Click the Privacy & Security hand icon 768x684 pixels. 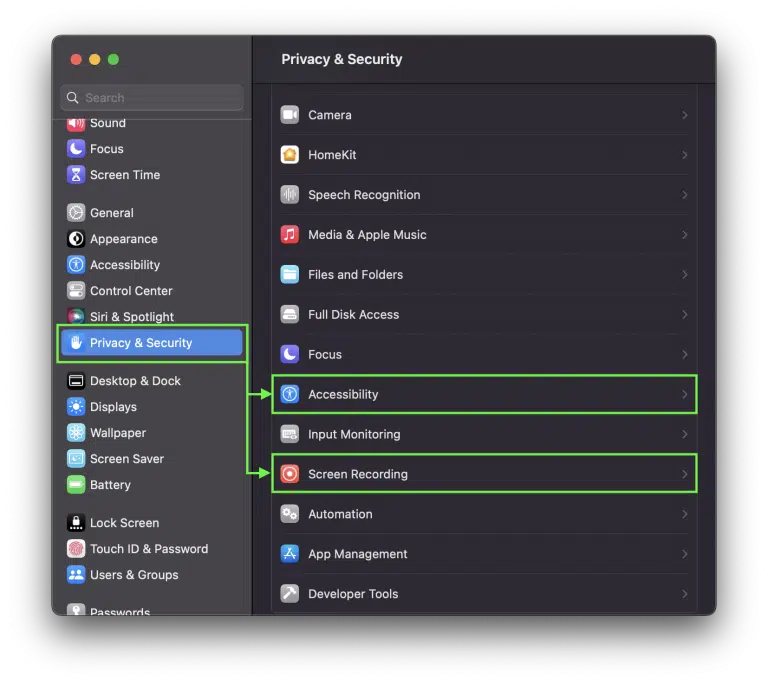(76, 342)
